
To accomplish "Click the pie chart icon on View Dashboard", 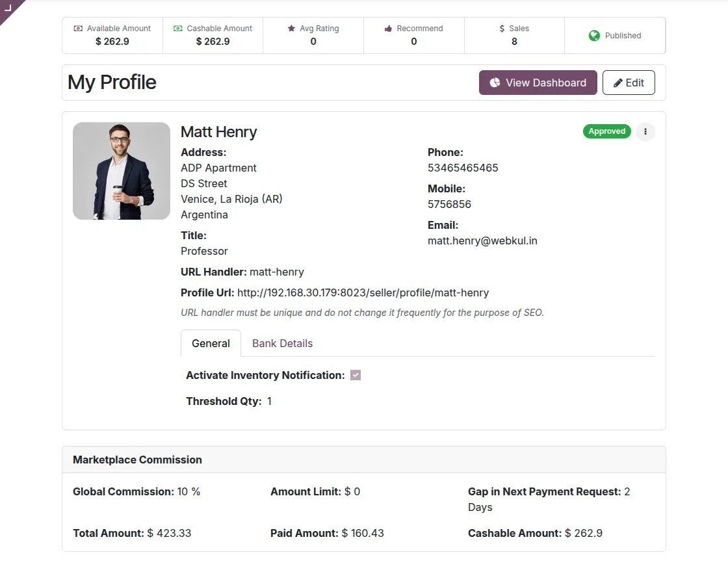I will [x=495, y=83].
